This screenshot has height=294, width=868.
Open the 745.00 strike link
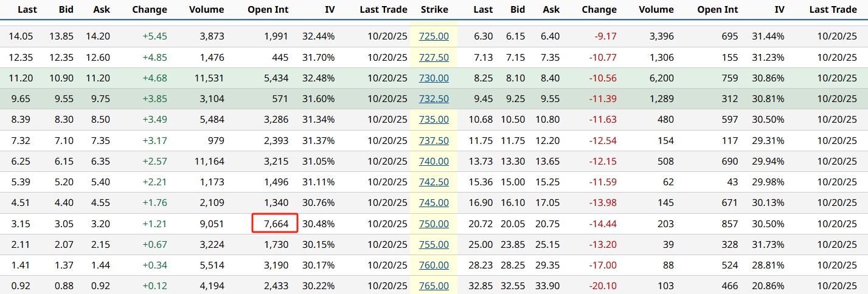pyautogui.click(x=434, y=203)
